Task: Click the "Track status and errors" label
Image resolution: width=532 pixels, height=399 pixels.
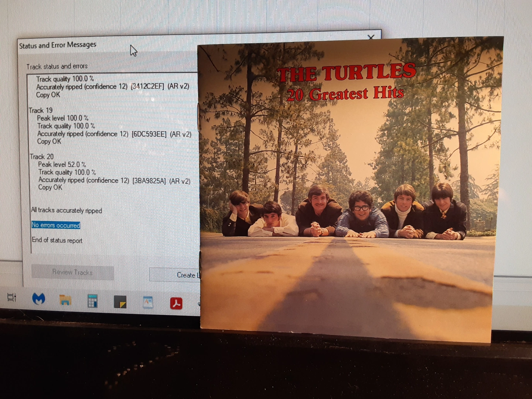Action: point(57,66)
